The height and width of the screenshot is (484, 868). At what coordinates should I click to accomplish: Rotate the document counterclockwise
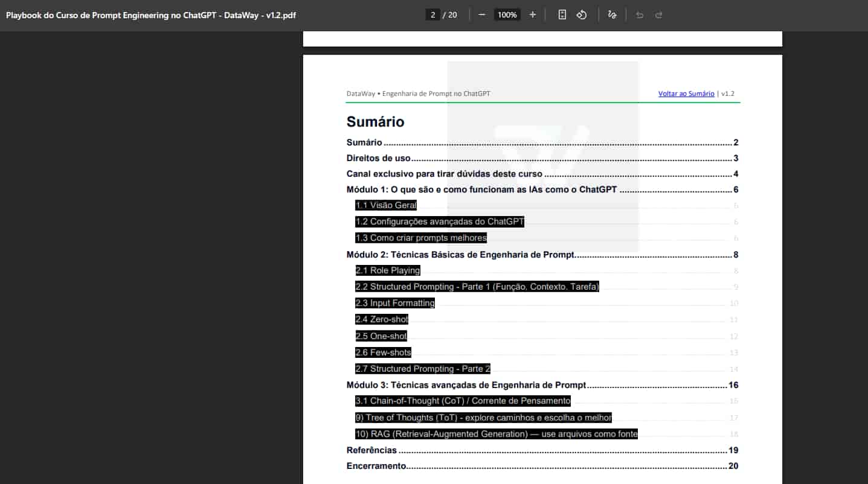582,15
